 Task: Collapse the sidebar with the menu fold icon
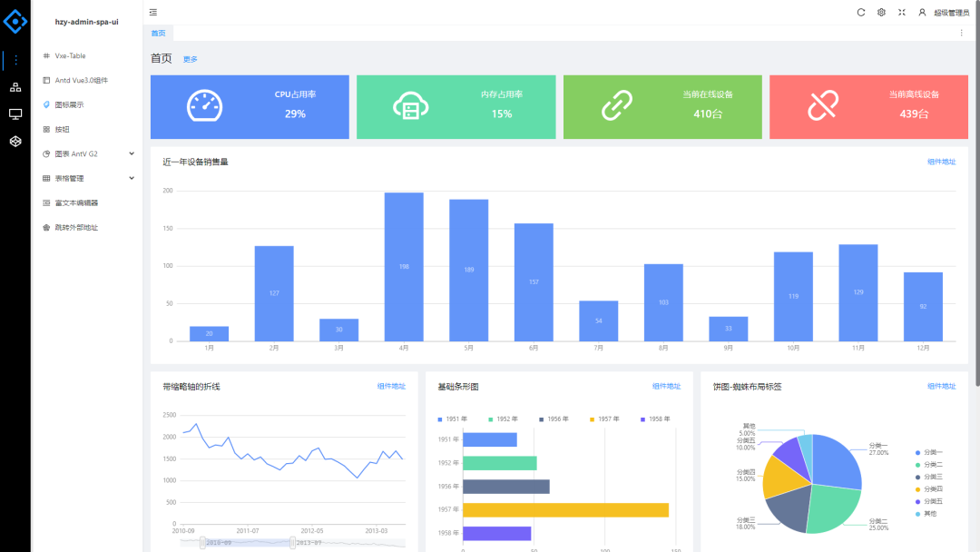153,12
